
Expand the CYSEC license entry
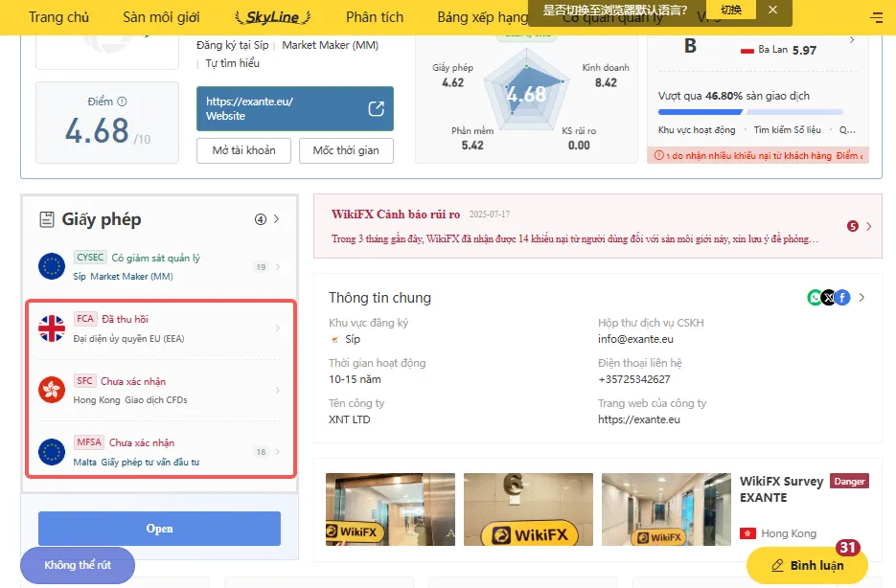click(x=159, y=266)
